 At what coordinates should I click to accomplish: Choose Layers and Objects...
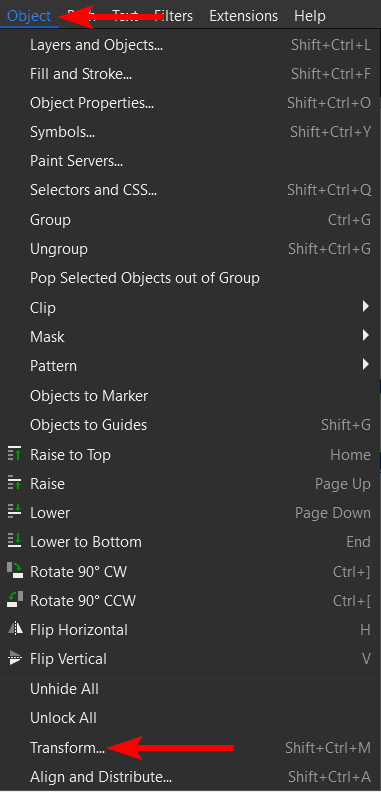(190, 45)
